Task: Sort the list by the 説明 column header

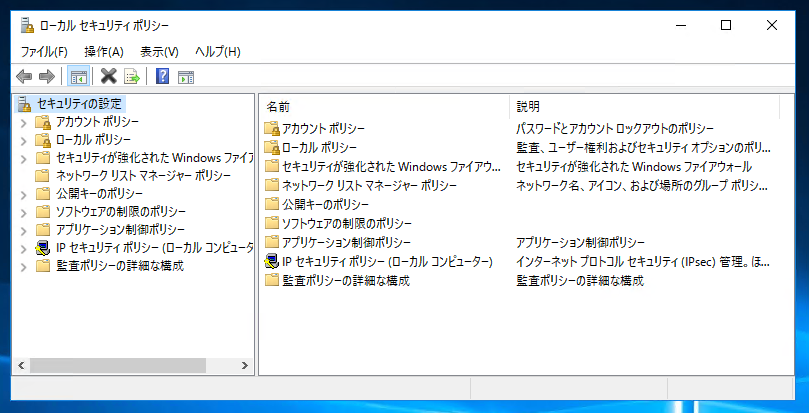Action: (x=644, y=107)
